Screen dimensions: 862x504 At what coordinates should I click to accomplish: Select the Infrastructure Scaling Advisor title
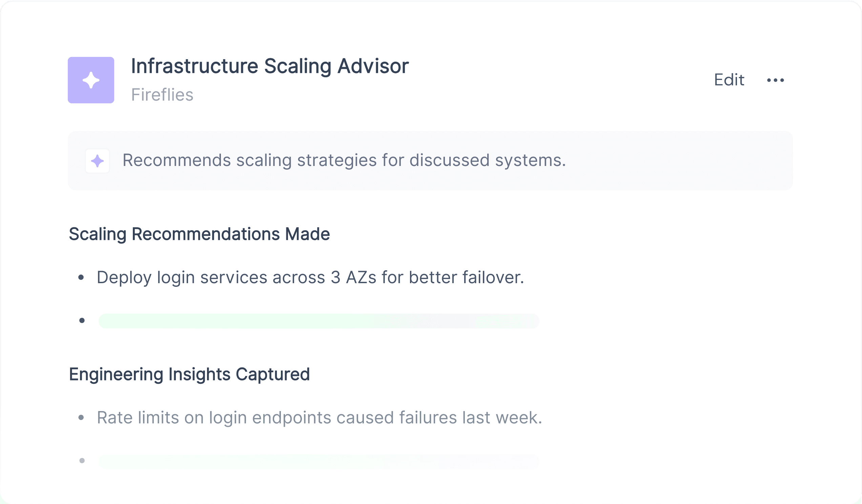270,66
